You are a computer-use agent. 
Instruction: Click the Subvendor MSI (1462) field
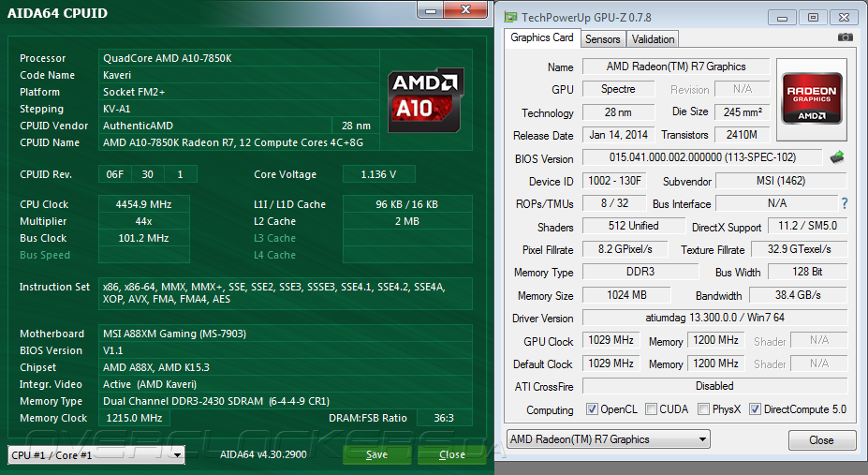(781, 181)
